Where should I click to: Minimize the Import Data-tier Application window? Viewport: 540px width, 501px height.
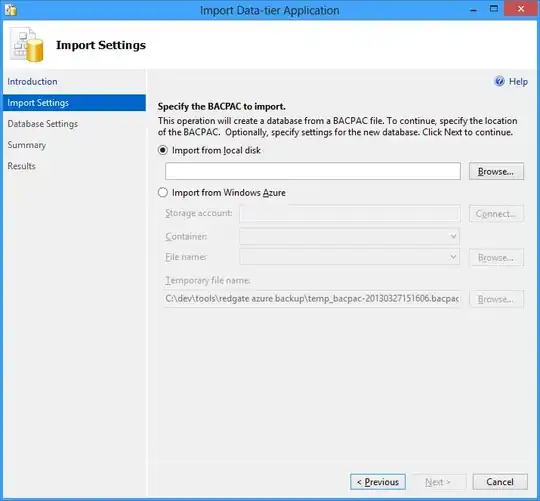474,10
